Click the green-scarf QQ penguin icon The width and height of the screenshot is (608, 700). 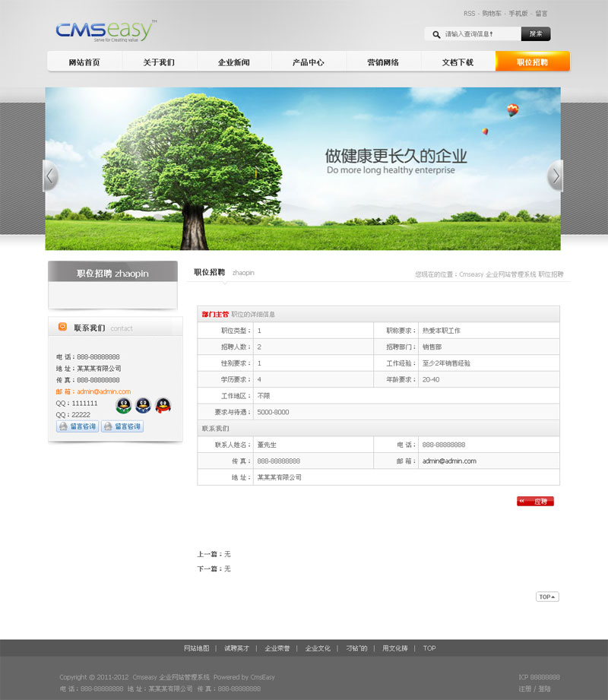point(123,405)
